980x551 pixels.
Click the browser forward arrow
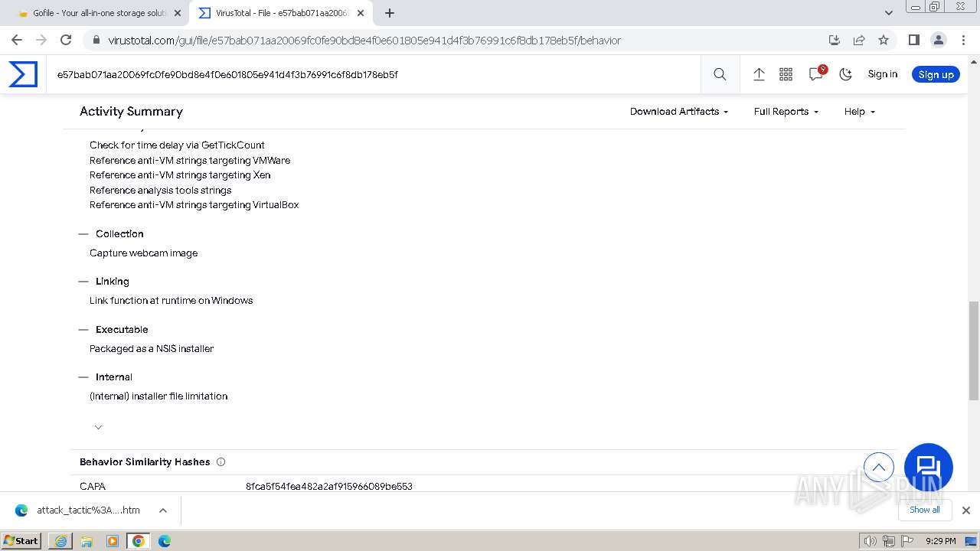point(41,40)
